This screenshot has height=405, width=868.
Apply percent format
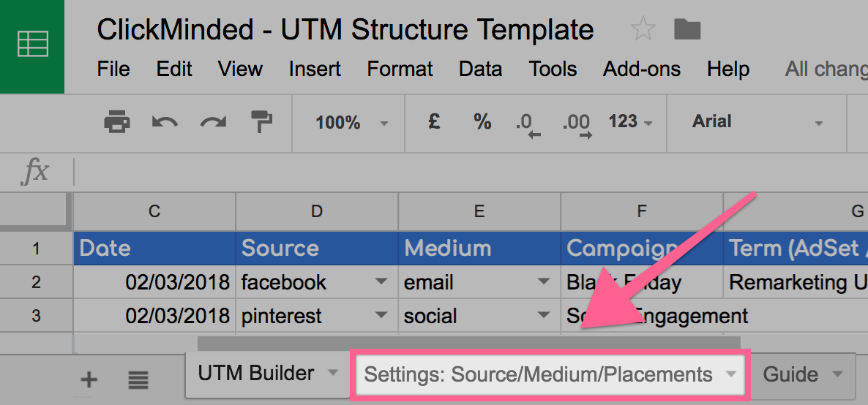pyautogui.click(x=482, y=121)
